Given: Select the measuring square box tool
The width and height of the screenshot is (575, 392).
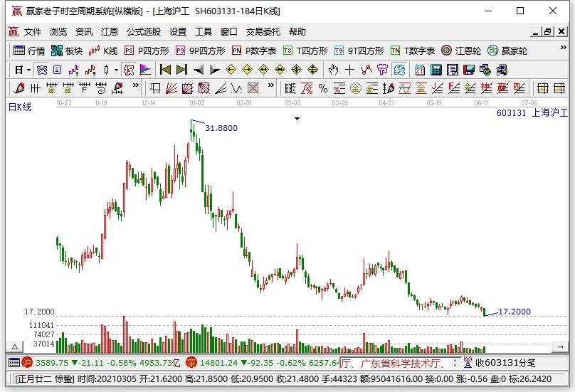Looking at the screenshot, I should click(x=155, y=88).
